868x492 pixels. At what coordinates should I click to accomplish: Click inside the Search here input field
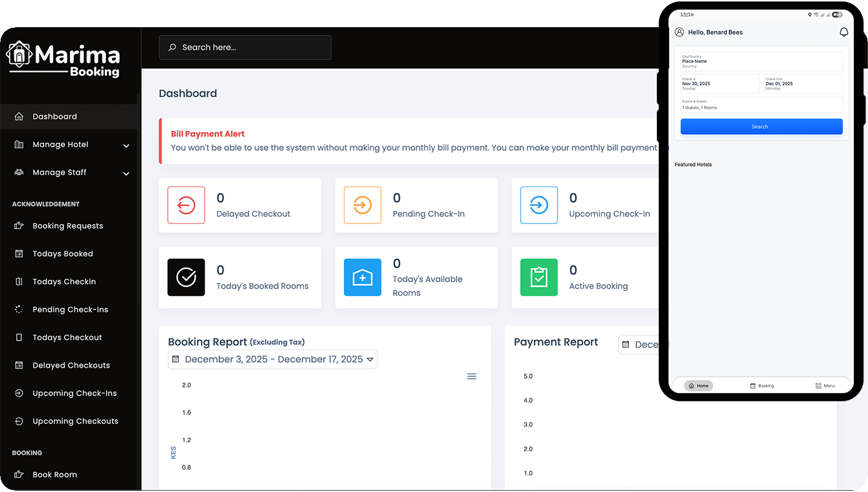coord(245,47)
